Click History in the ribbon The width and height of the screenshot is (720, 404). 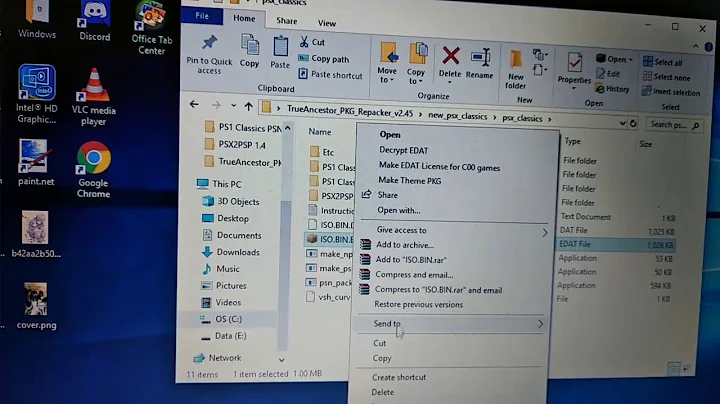(x=612, y=89)
